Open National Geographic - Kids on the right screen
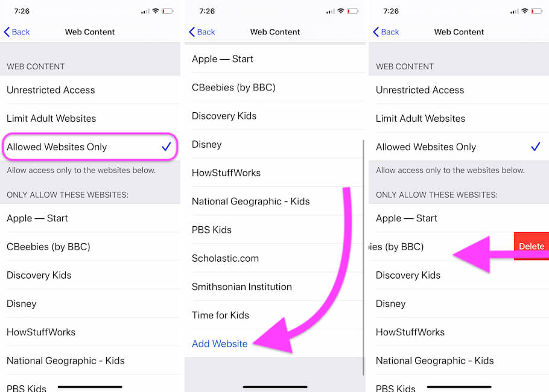The width and height of the screenshot is (549, 392). (x=459, y=361)
